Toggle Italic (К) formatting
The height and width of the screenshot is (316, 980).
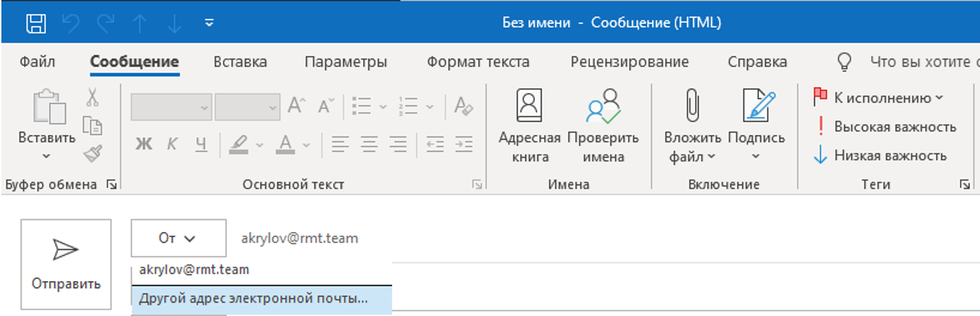coord(172,144)
